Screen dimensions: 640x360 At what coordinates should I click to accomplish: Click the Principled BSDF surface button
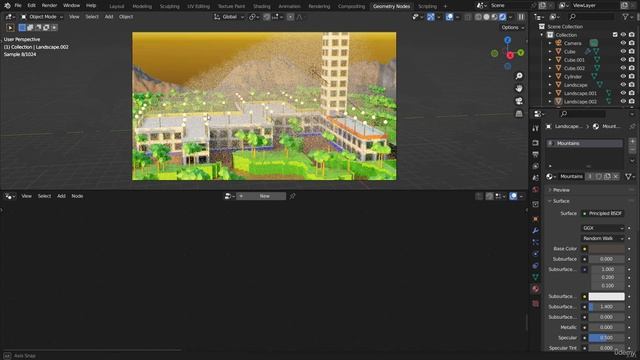(602, 213)
